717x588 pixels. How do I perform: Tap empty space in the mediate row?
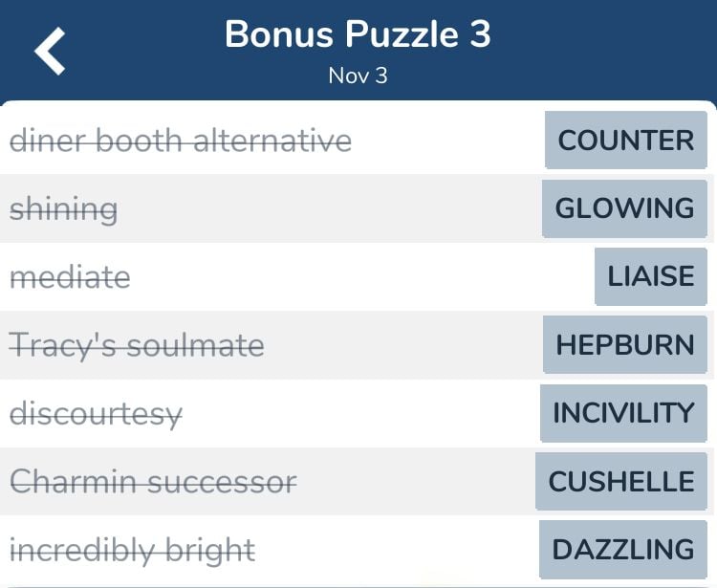click(361, 277)
